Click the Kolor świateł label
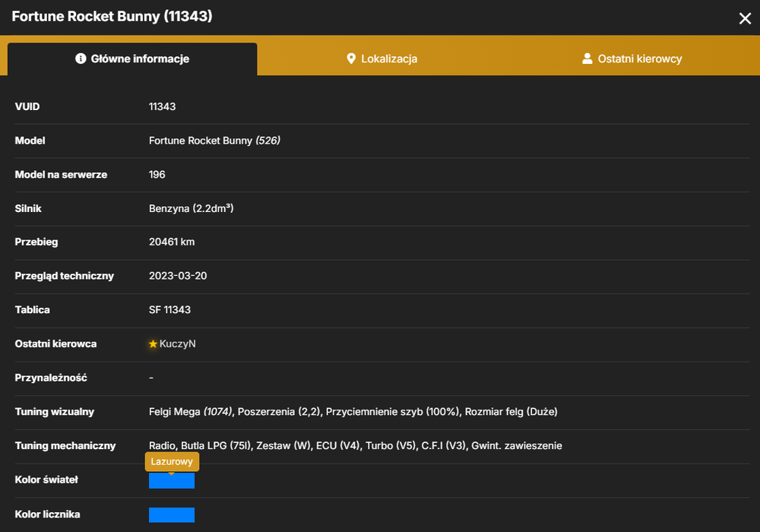 coord(46,480)
